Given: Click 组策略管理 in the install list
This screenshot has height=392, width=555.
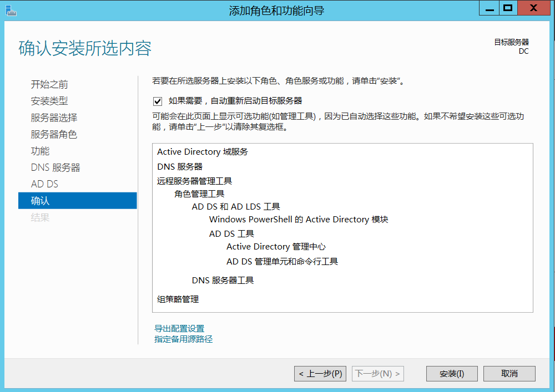Looking at the screenshot, I should (x=178, y=299).
